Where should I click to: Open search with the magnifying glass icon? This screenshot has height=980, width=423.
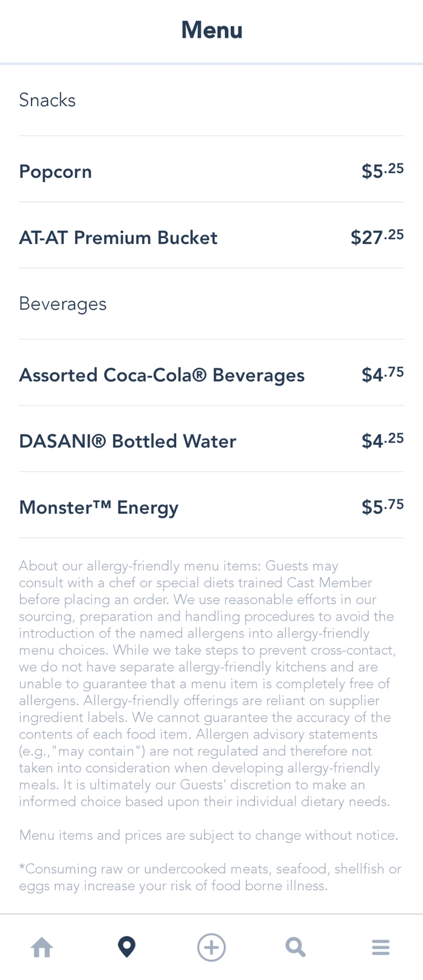[295, 948]
